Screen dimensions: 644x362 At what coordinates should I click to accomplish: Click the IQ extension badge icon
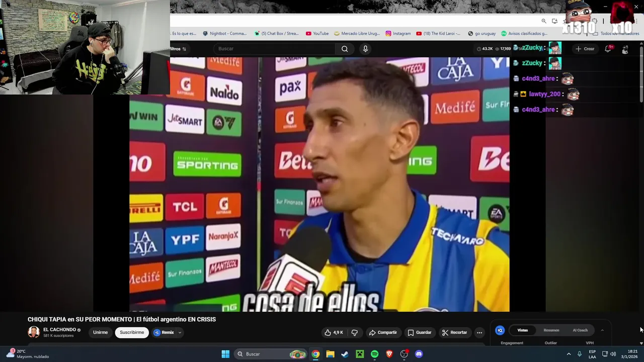[500, 330]
